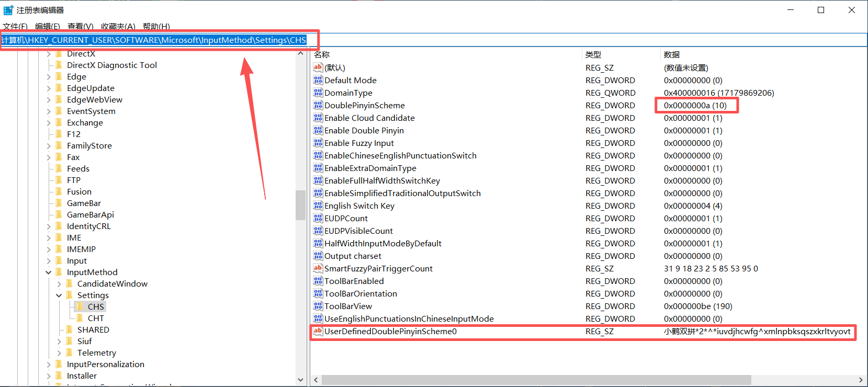
Task: Click the Enable Cloud Candidate icon
Action: pos(318,118)
